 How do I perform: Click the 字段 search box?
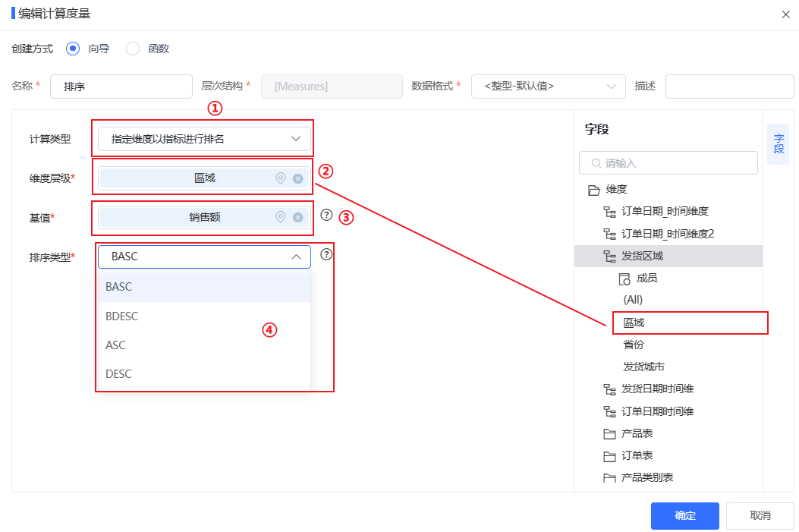click(668, 163)
